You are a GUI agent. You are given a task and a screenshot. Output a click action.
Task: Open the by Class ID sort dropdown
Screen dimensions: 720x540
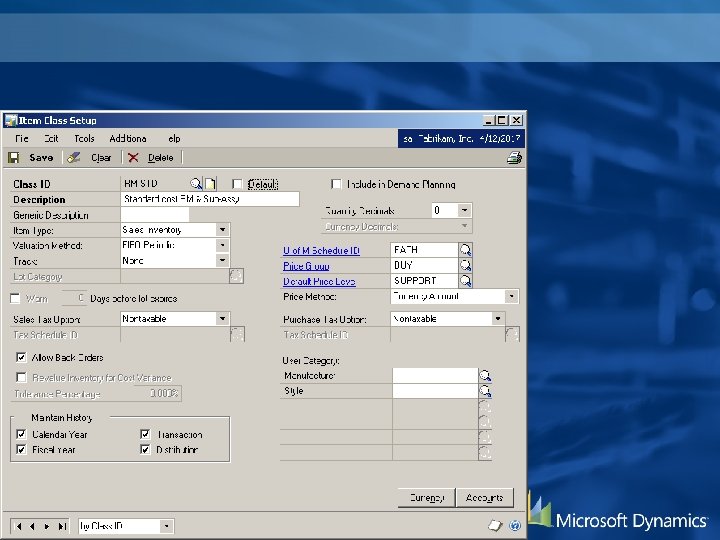point(167,526)
